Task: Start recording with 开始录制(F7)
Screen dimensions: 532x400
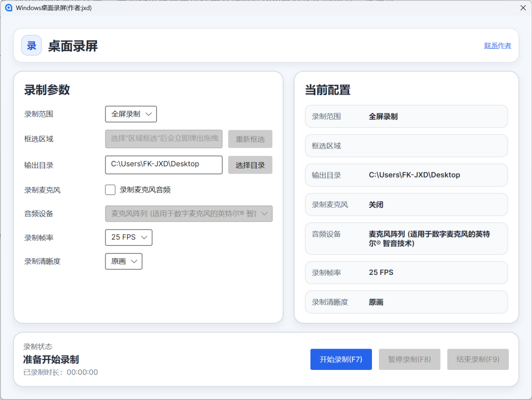Action: pyautogui.click(x=341, y=359)
